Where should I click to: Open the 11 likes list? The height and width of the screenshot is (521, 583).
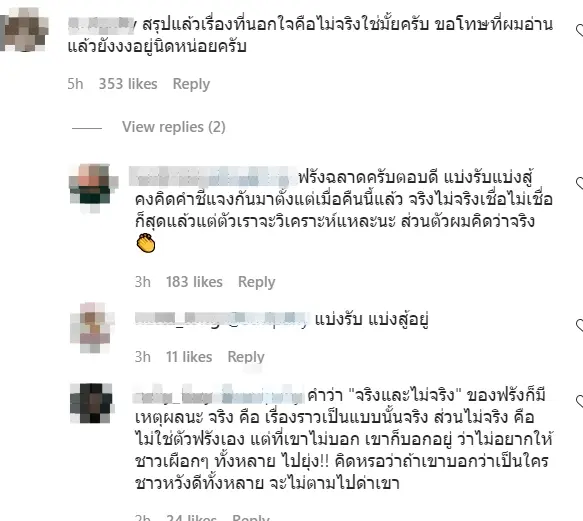[189, 357]
